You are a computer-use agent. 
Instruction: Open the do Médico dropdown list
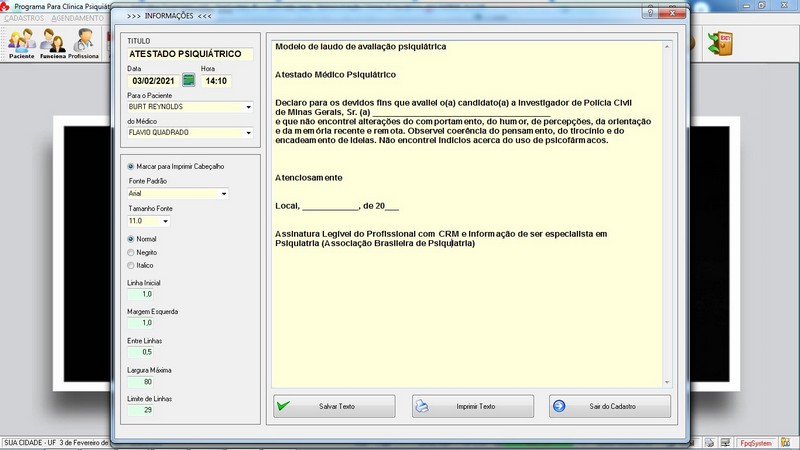(248, 132)
